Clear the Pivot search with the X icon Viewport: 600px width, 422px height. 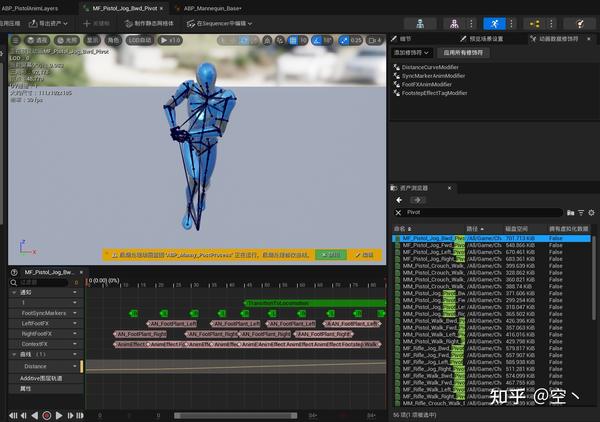[399, 213]
